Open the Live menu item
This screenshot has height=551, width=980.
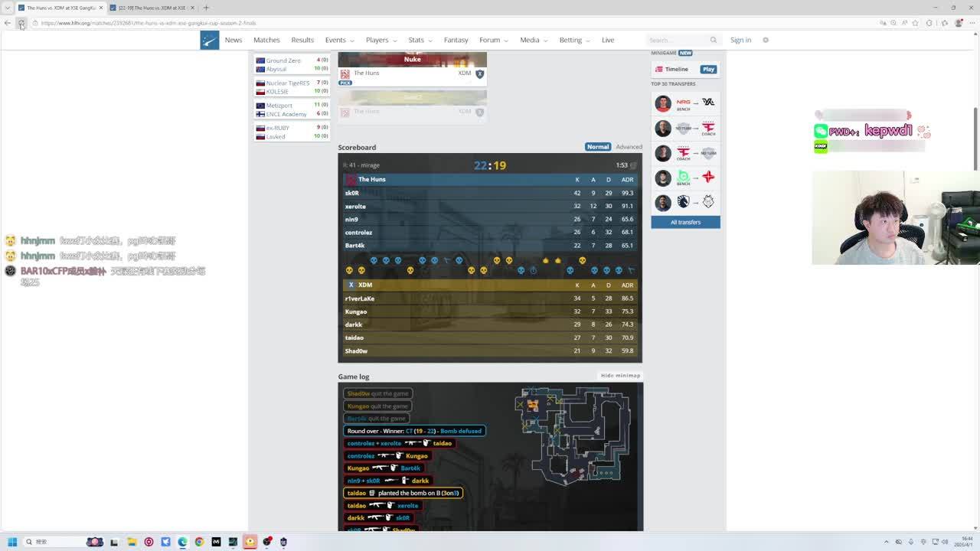click(608, 40)
